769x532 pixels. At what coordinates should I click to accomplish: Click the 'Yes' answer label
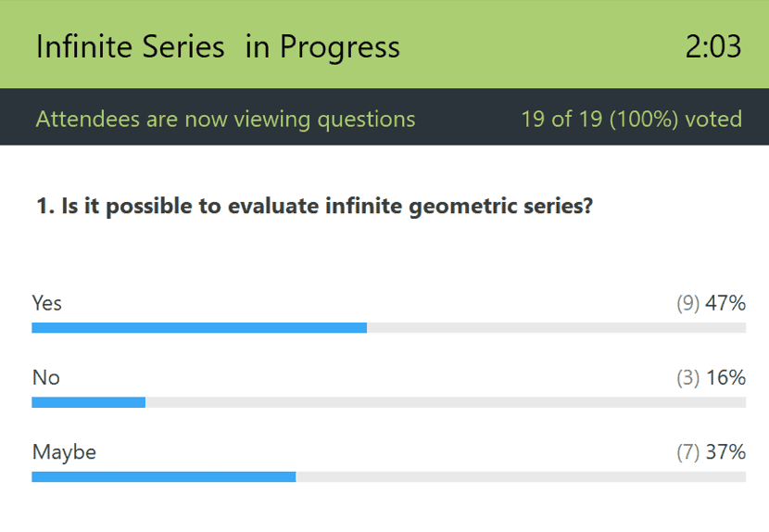point(47,303)
